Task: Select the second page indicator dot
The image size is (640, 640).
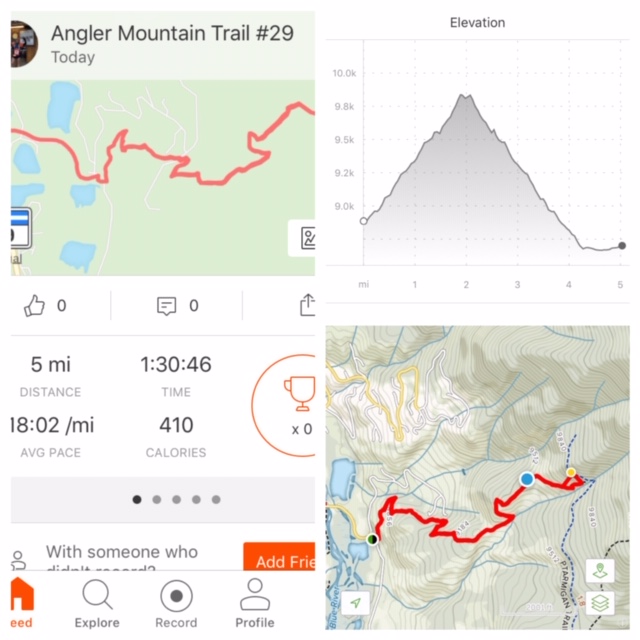Action: tap(157, 499)
